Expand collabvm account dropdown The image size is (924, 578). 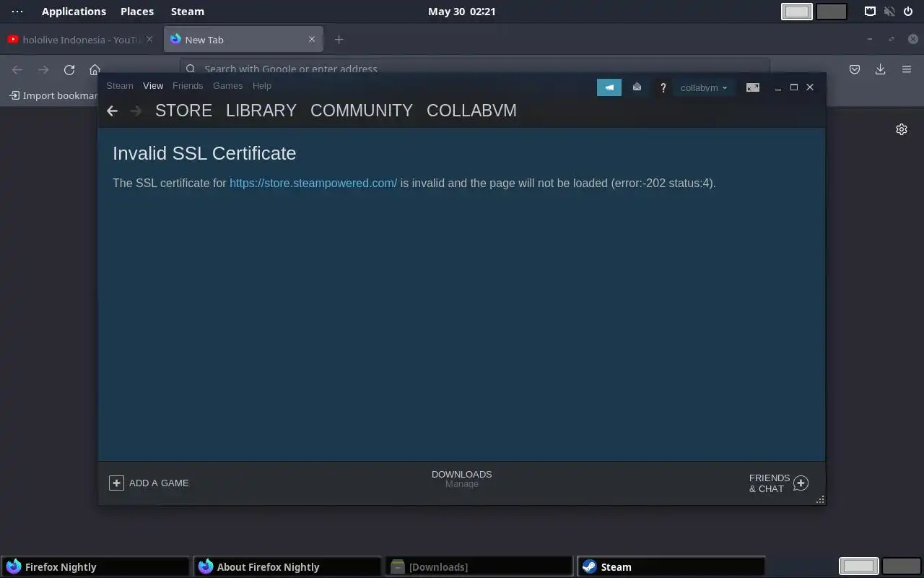[704, 87]
